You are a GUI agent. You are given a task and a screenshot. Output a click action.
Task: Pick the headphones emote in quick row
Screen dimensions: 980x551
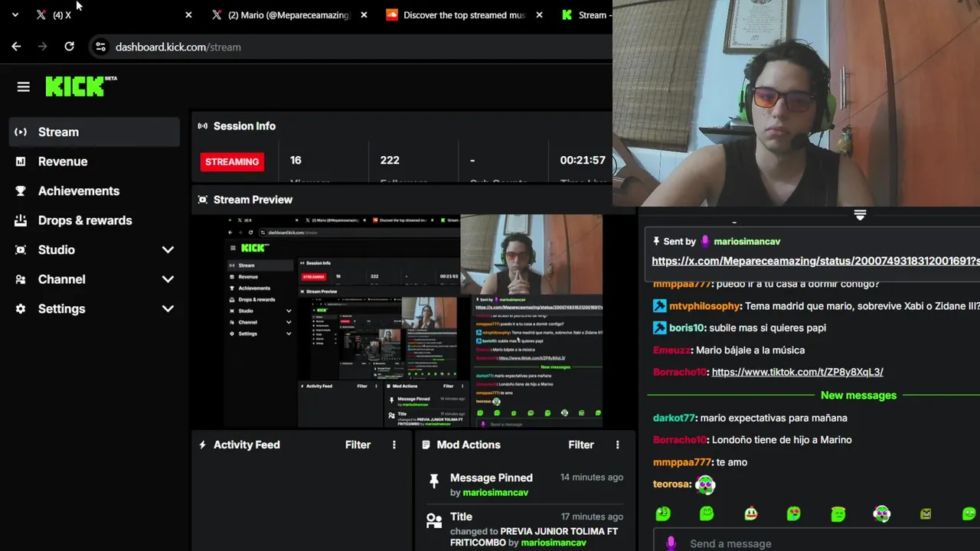(x=882, y=514)
